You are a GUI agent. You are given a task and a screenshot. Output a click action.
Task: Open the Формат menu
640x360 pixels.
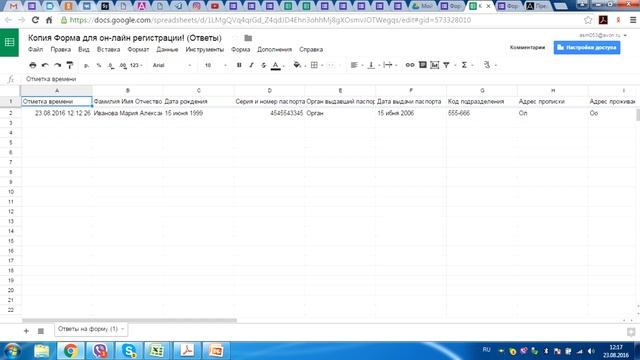coord(138,49)
